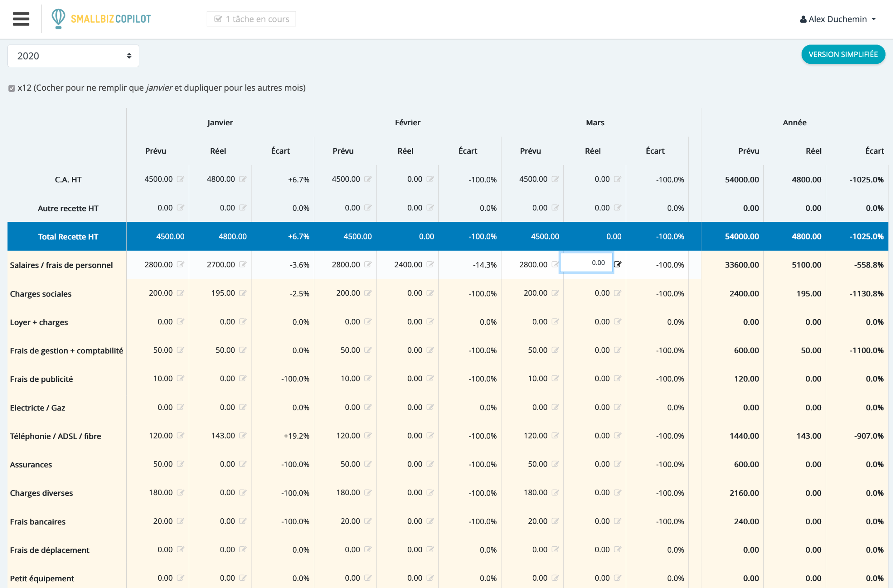893x588 pixels.
Task: Open the '1 tâche en cours' task indicator
Action: 251,19
